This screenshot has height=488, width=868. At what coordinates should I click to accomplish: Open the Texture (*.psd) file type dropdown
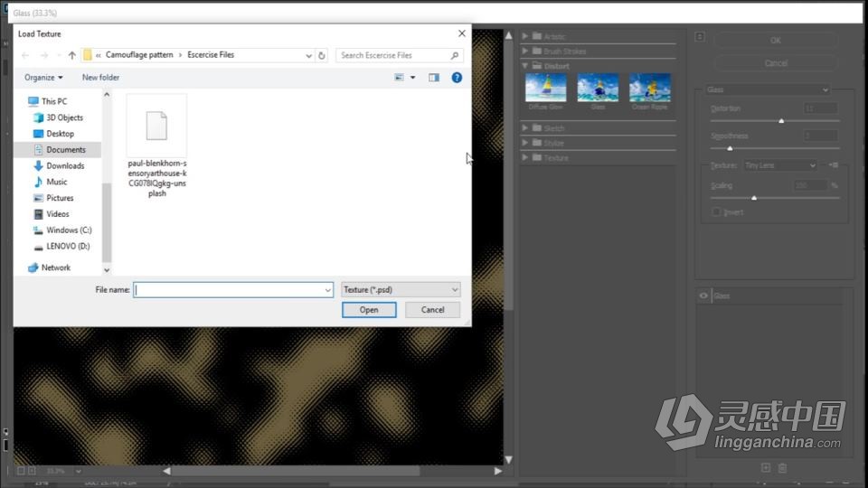tap(401, 290)
